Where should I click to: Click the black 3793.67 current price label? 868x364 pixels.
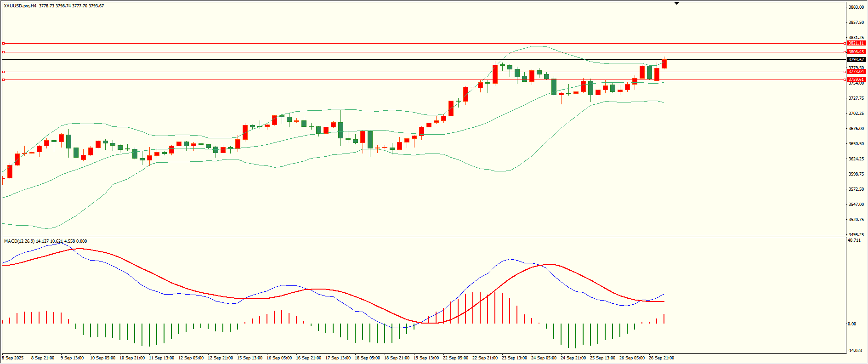click(857, 60)
